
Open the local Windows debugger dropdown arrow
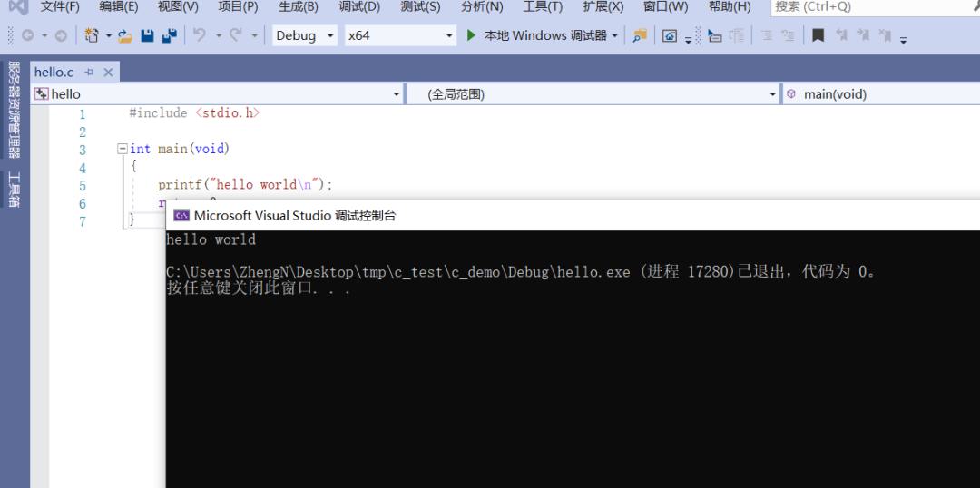615,35
